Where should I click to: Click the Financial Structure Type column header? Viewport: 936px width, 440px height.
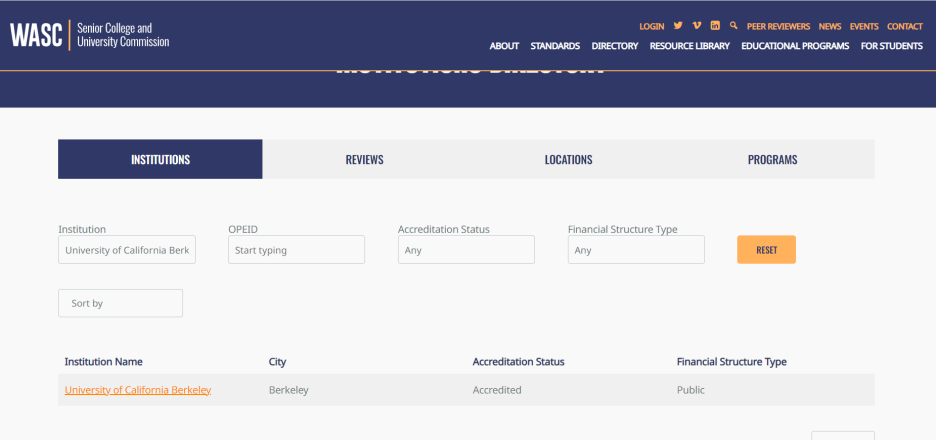[x=731, y=362]
